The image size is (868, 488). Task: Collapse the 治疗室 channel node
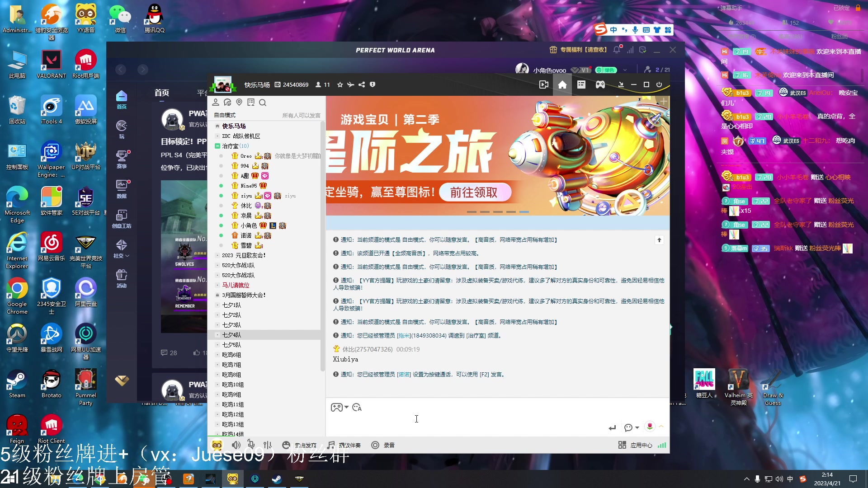click(217, 146)
